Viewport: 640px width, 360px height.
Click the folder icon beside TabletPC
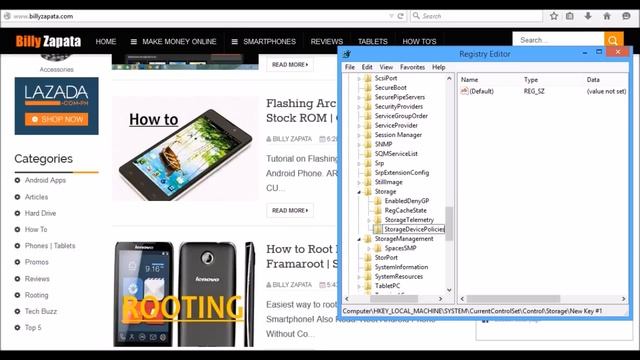pyautogui.click(x=368, y=286)
